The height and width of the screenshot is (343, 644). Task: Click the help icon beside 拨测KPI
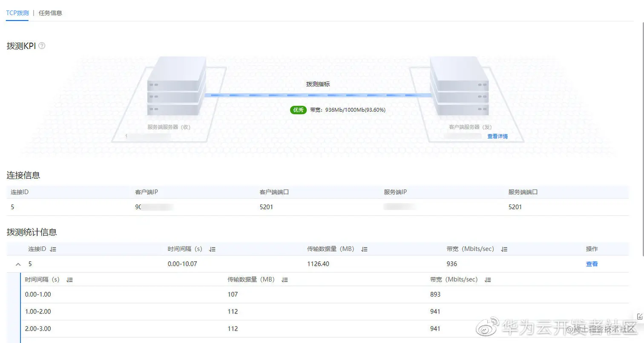tap(42, 46)
